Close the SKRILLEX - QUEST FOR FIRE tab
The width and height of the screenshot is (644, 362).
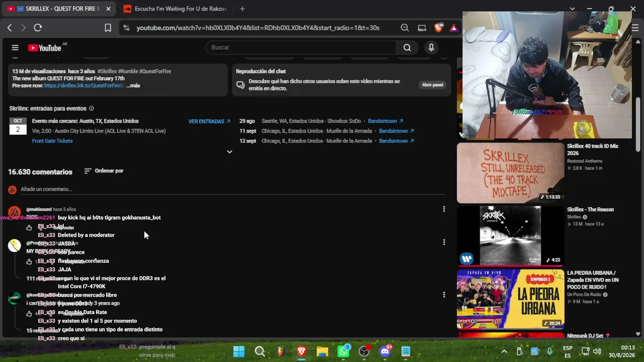tap(108, 9)
